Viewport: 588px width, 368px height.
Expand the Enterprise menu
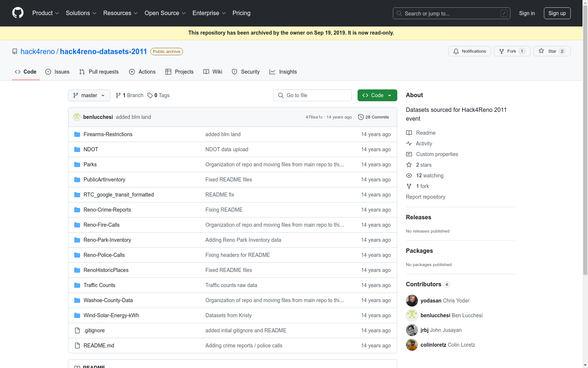(x=209, y=13)
